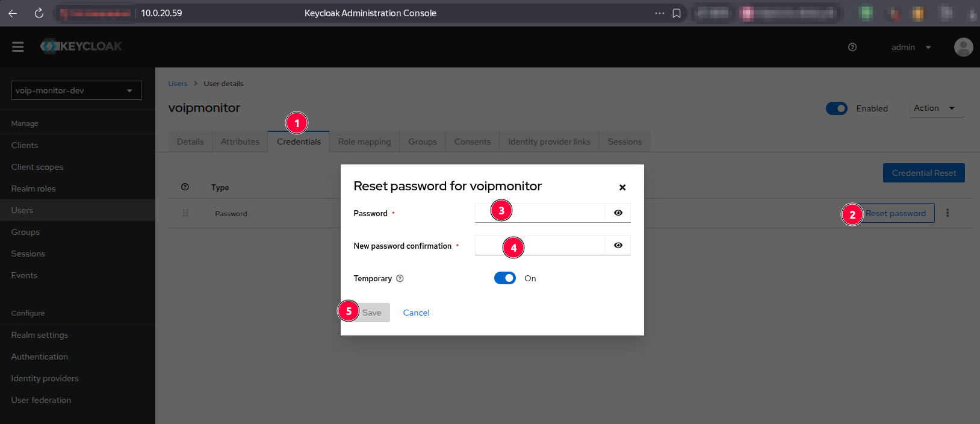Click the Keycloak logo
This screenshot has width=980, height=424.
81,46
